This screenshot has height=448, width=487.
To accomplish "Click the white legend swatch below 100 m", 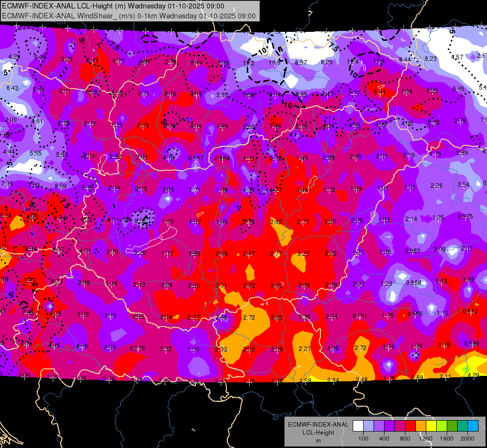I will [358, 426].
